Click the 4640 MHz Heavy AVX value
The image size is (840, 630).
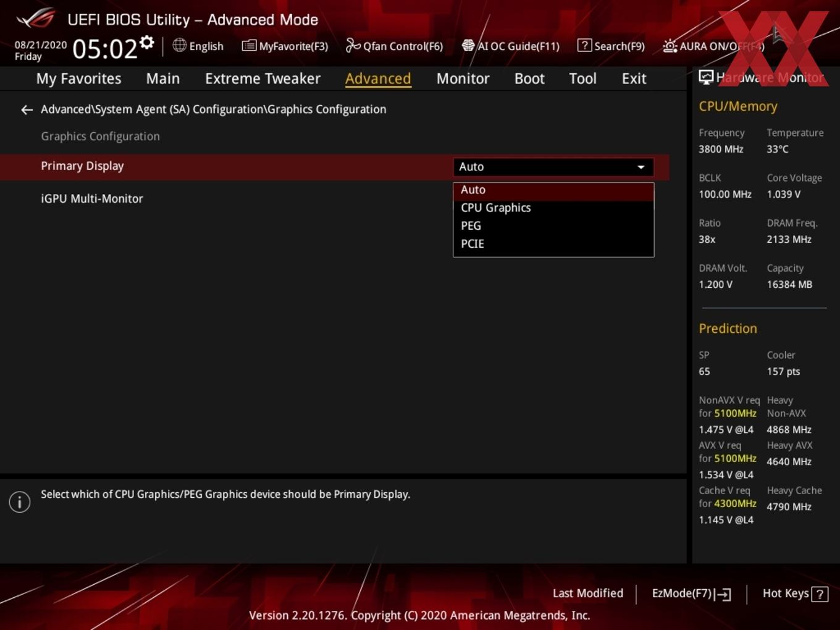(789, 462)
